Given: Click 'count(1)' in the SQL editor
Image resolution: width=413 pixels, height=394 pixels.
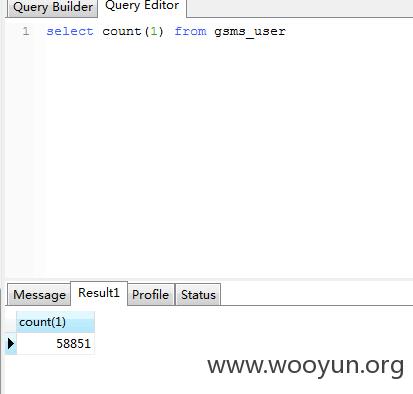Looking at the screenshot, I should [133, 31].
